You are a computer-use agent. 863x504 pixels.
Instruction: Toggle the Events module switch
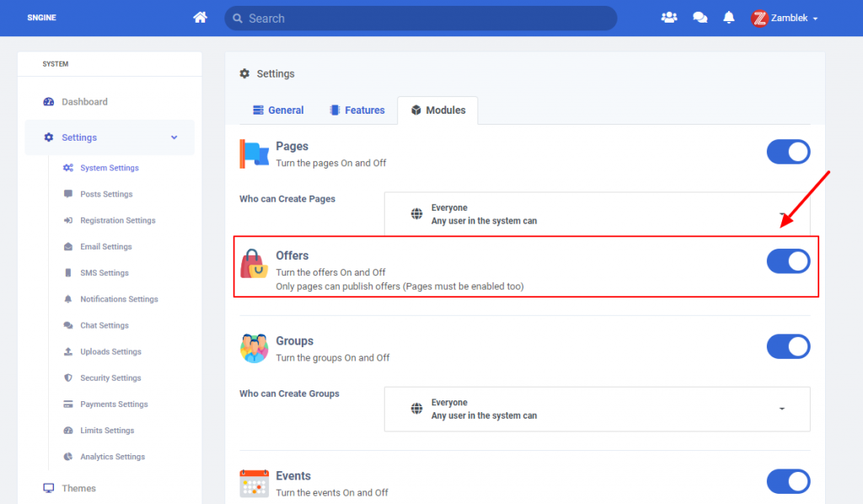click(788, 481)
